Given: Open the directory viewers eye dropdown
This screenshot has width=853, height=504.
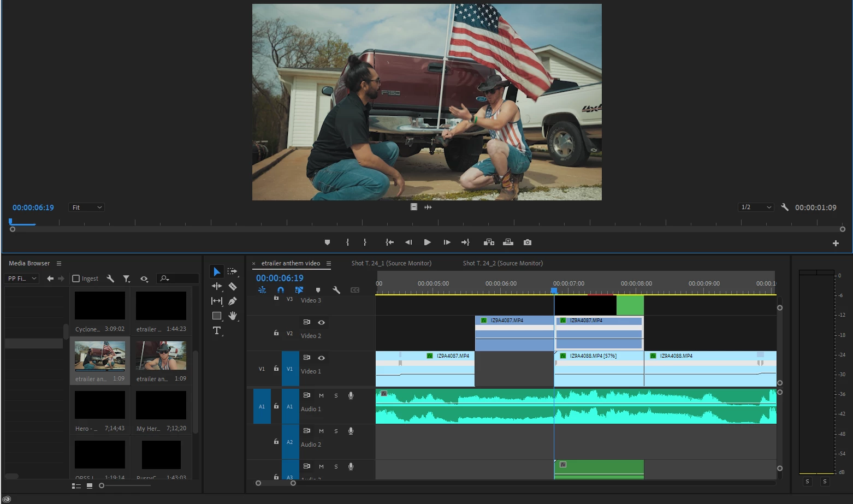Looking at the screenshot, I should (144, 278).
